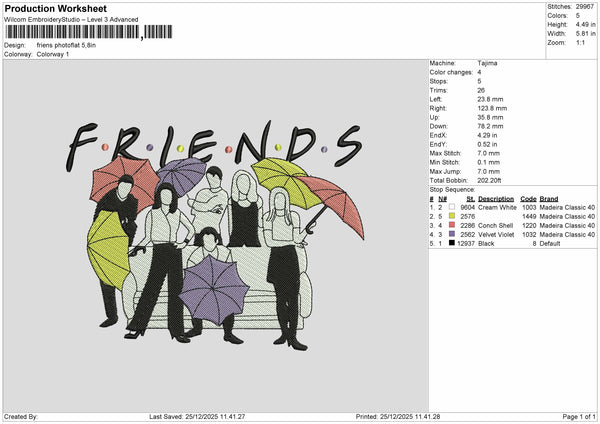Click the EndX value 4.29 in

[487, 135]
